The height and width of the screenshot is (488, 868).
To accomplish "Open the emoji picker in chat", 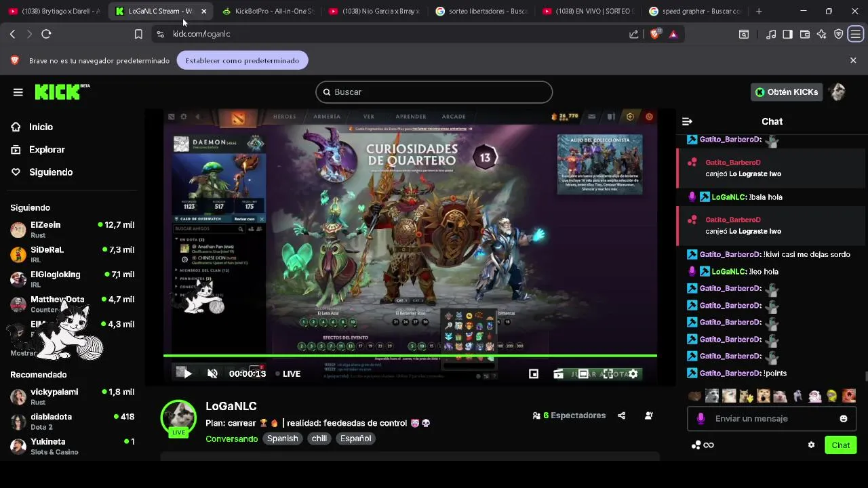I will pyautogui.click(x=844, y=419).
